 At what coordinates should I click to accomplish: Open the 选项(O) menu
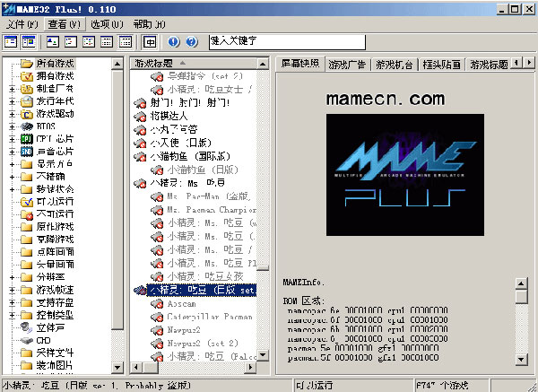pos(107,24)
